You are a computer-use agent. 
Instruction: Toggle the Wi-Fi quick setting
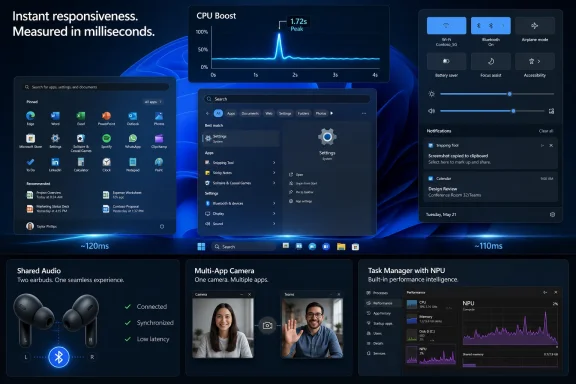(x=446, y=26)
